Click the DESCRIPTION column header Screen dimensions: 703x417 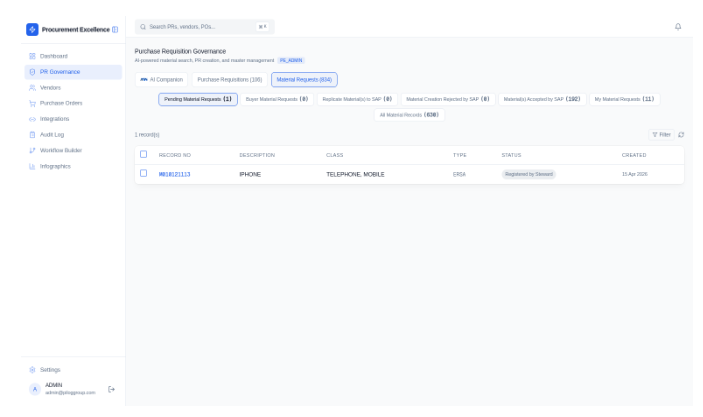click(x=257, y=155)
